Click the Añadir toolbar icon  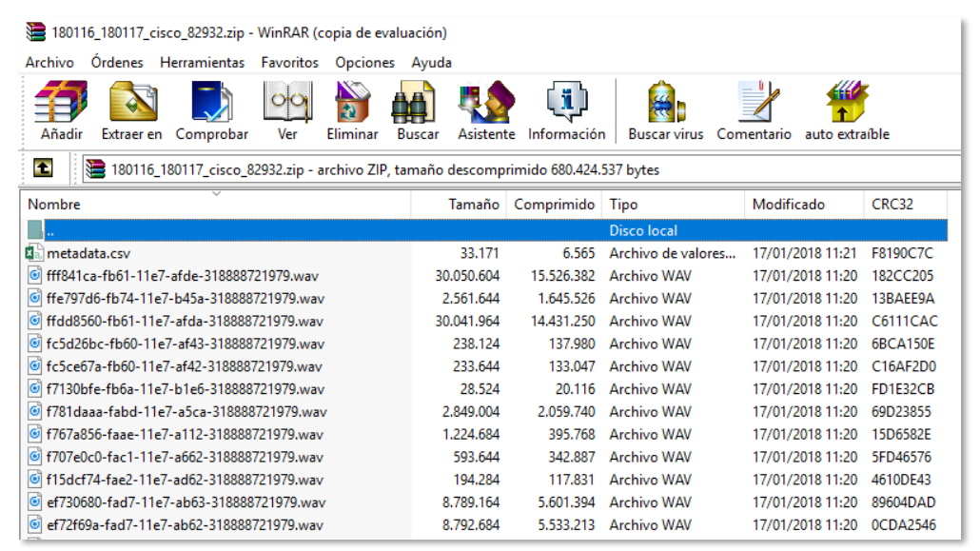pos(61,110)
